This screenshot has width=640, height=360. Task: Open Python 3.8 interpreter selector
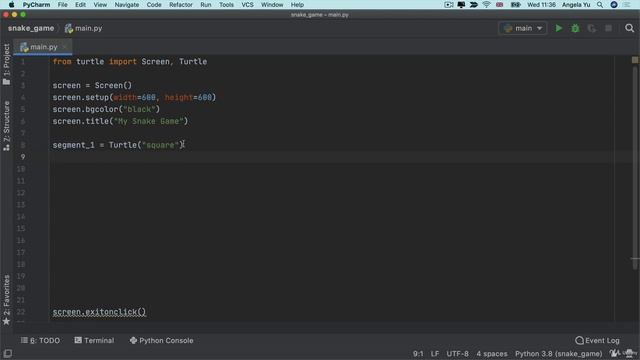pyautogui.click(x=558, y=354)
